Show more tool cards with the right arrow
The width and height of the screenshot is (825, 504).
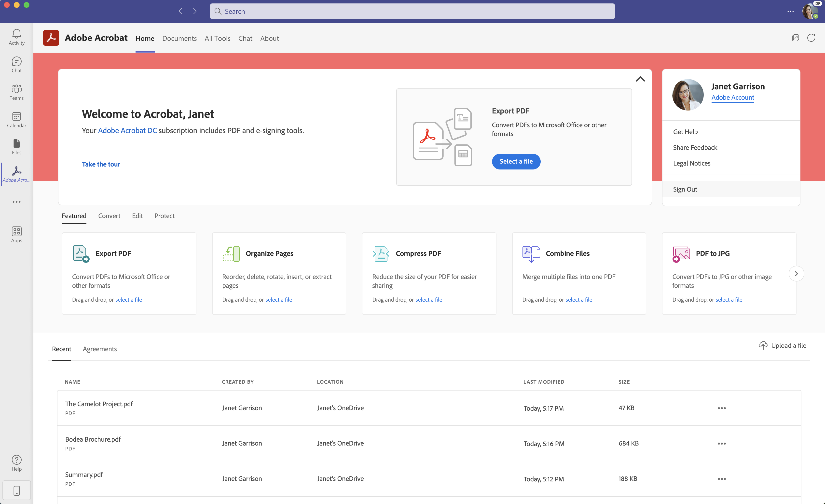coord(797,273)
